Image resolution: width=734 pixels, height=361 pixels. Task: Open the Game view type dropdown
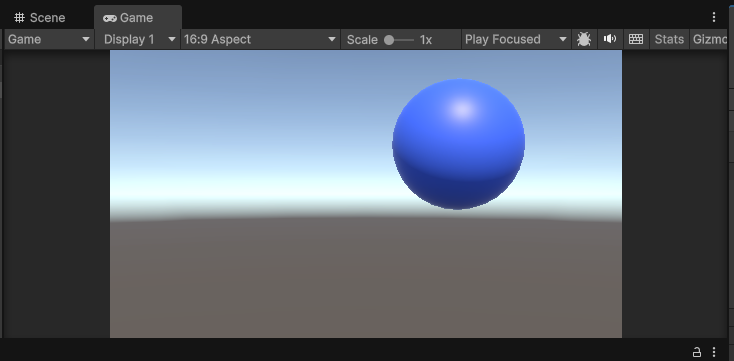[48, 39]
